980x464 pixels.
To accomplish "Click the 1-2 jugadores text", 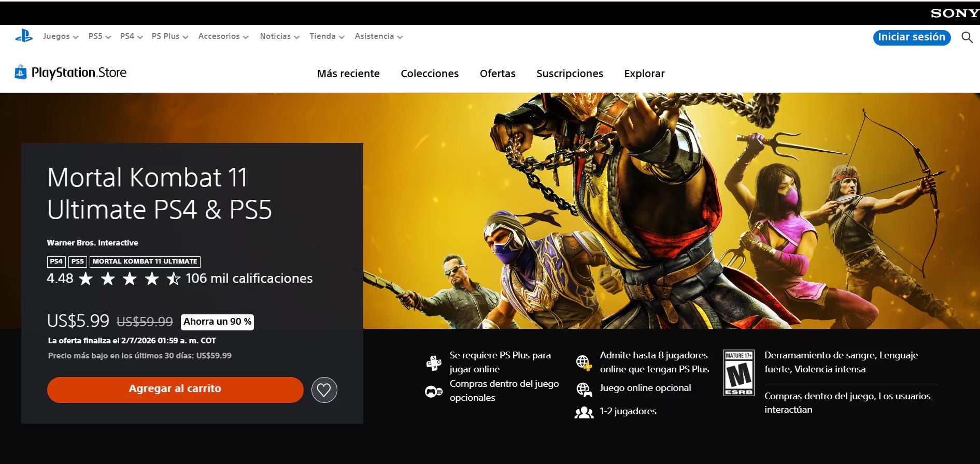I will pyautogui.click(x=628, y=411).
